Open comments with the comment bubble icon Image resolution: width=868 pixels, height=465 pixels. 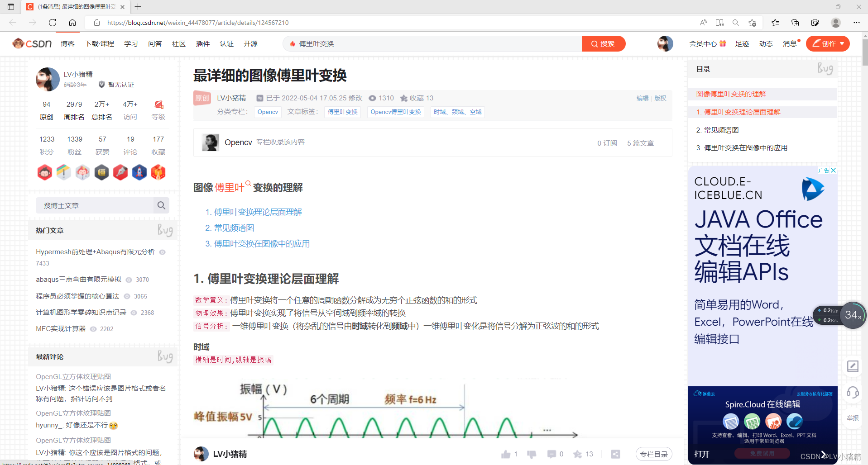(551, 454)
